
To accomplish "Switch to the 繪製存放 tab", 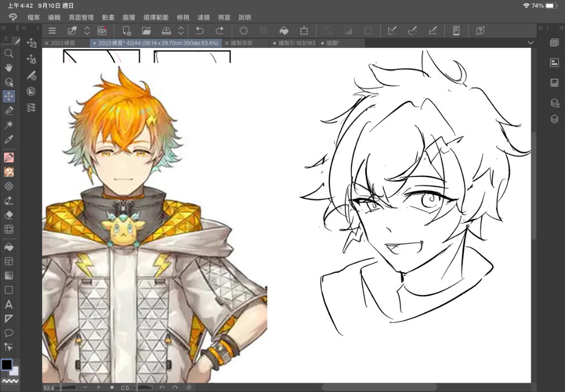I will click(246, 43).
